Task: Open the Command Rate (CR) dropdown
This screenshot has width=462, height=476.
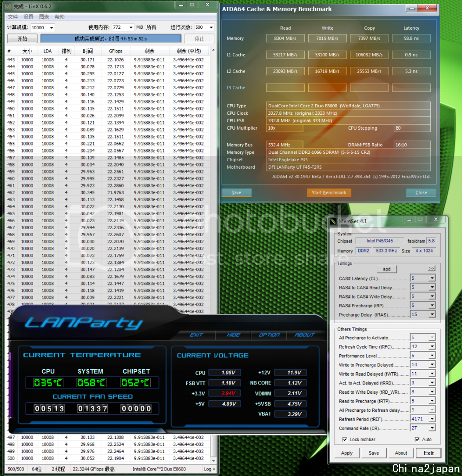Action: point(432,428)
